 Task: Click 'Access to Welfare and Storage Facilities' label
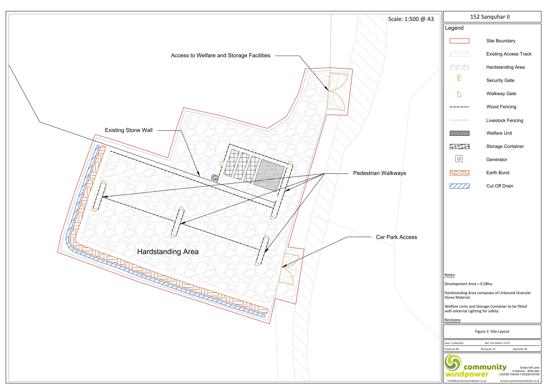[220, 55]
